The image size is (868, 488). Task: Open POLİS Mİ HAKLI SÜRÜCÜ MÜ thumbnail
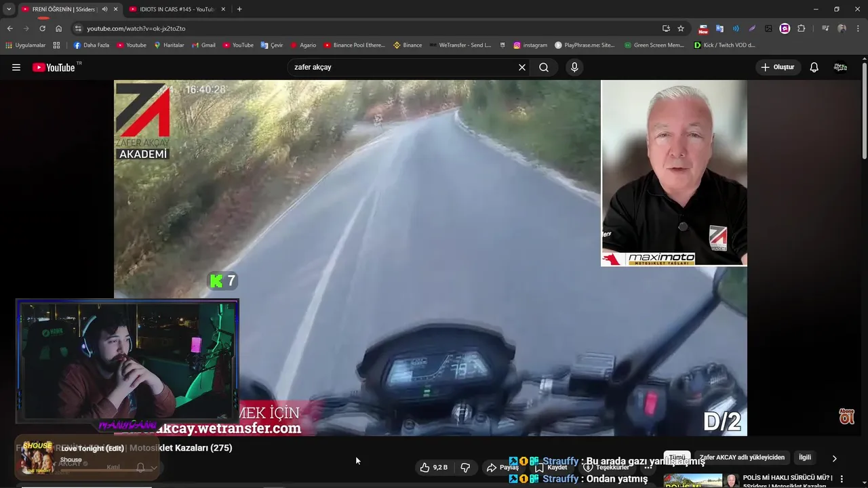[x=692, y=480]
